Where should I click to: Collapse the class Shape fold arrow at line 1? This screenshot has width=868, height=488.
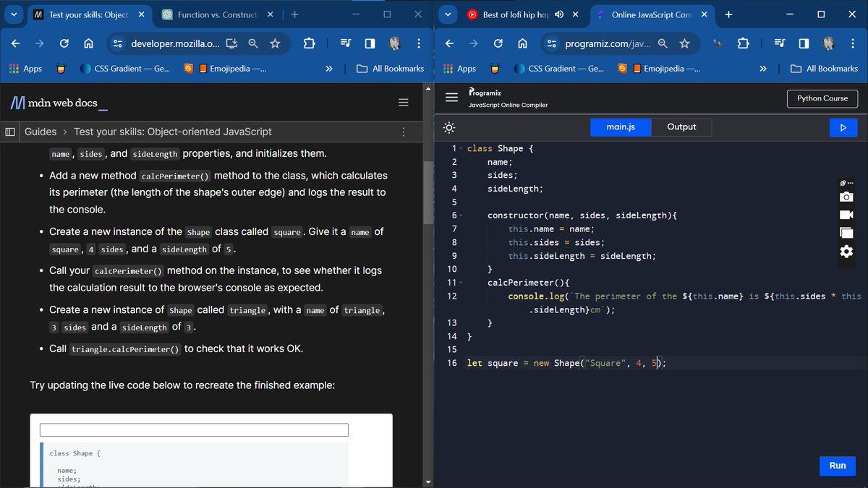pyautogui.click(x=461, y=149)
